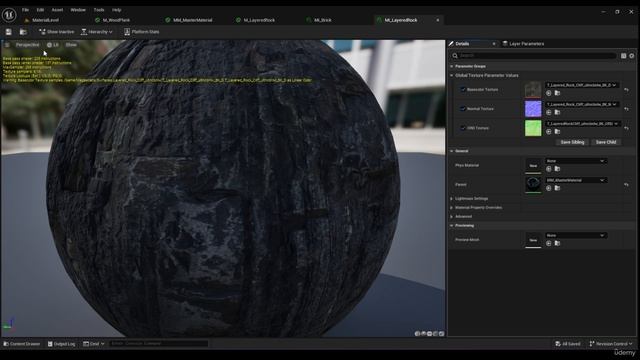Reset Parent material to default
This screenshot has height=360, width=640.
(627, 184)
